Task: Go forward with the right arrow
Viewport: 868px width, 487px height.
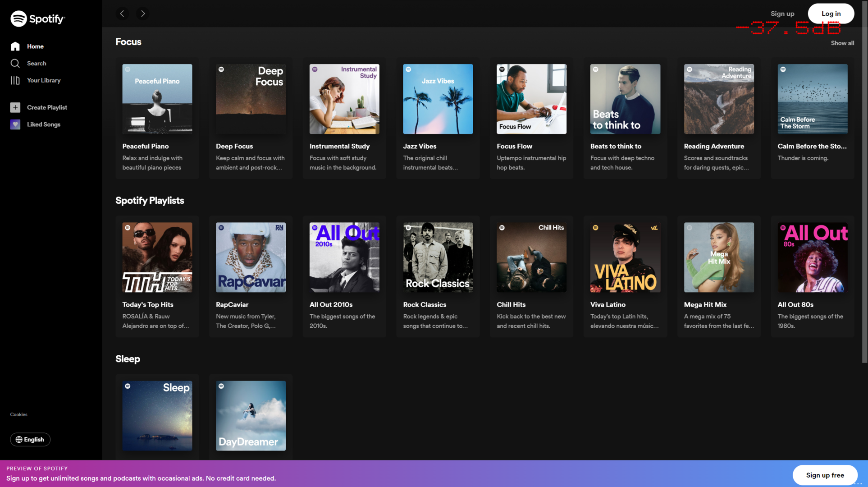Action: pos(143,14)
